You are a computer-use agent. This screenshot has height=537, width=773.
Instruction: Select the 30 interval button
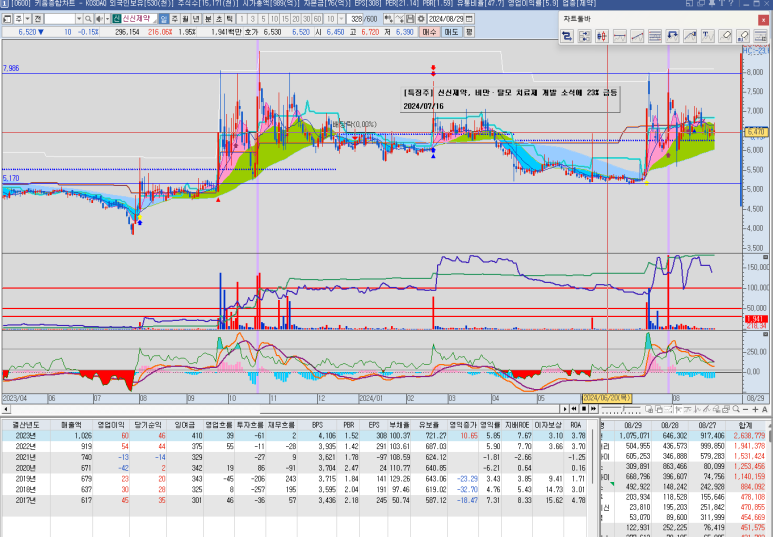[x=307, y=19]
